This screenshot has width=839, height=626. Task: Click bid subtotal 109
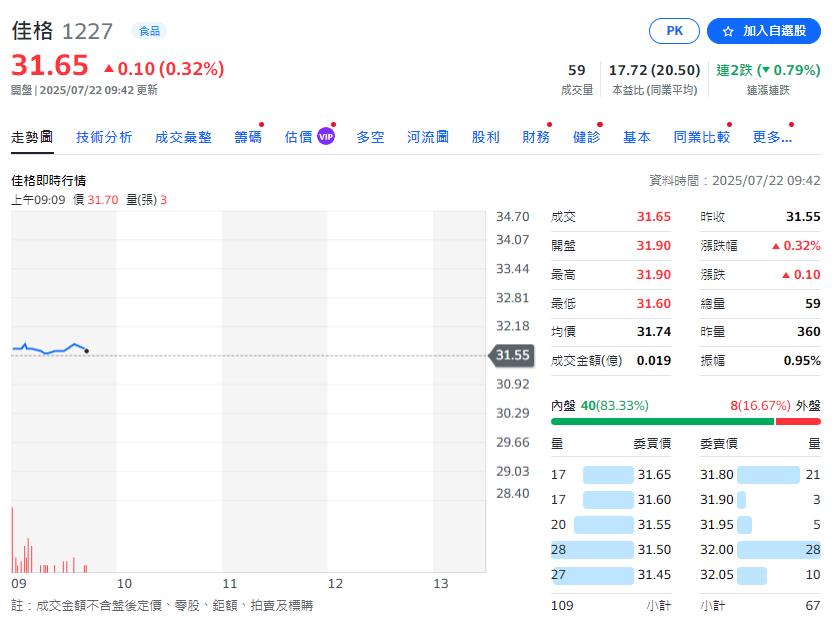(562, 606)
